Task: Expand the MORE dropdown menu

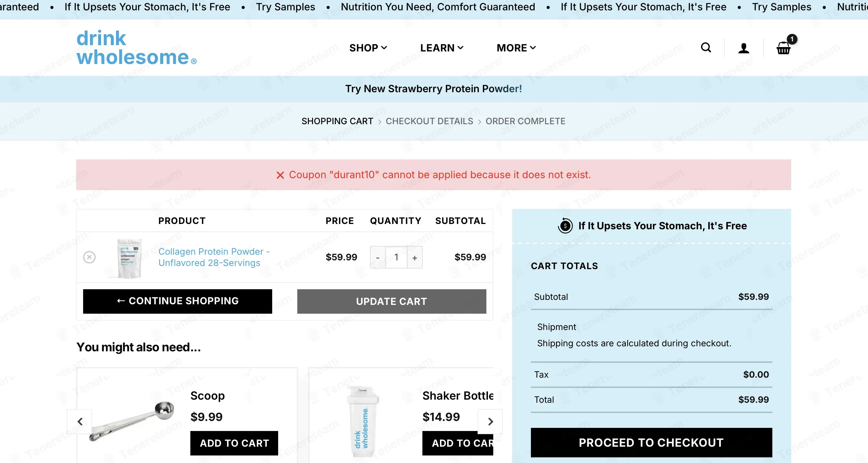Action: 516,48
